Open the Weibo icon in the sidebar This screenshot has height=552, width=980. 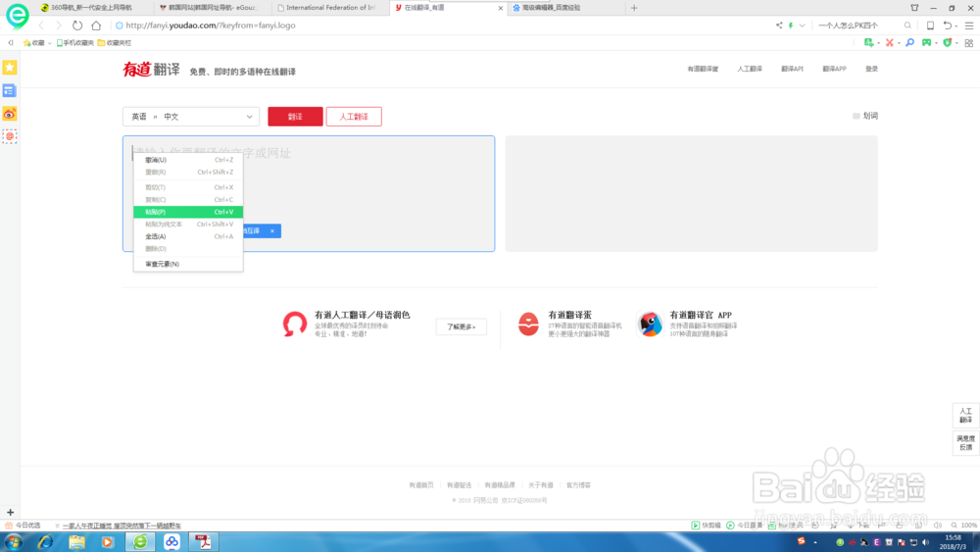click(x=10, y=114)
